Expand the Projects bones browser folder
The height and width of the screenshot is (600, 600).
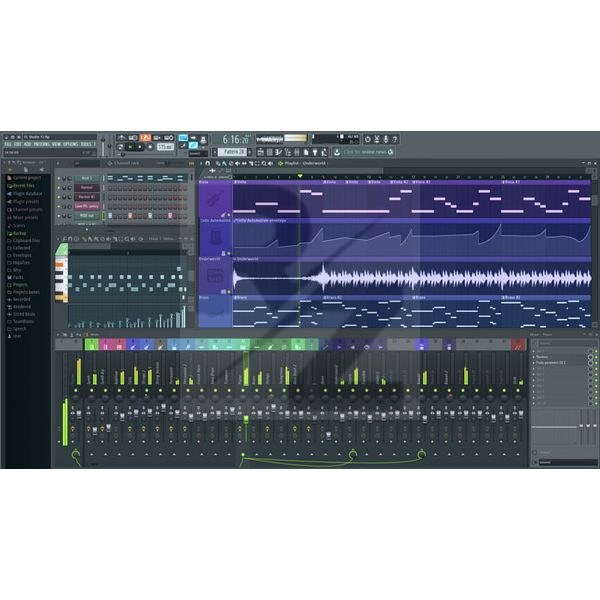(x=23, y=292)
